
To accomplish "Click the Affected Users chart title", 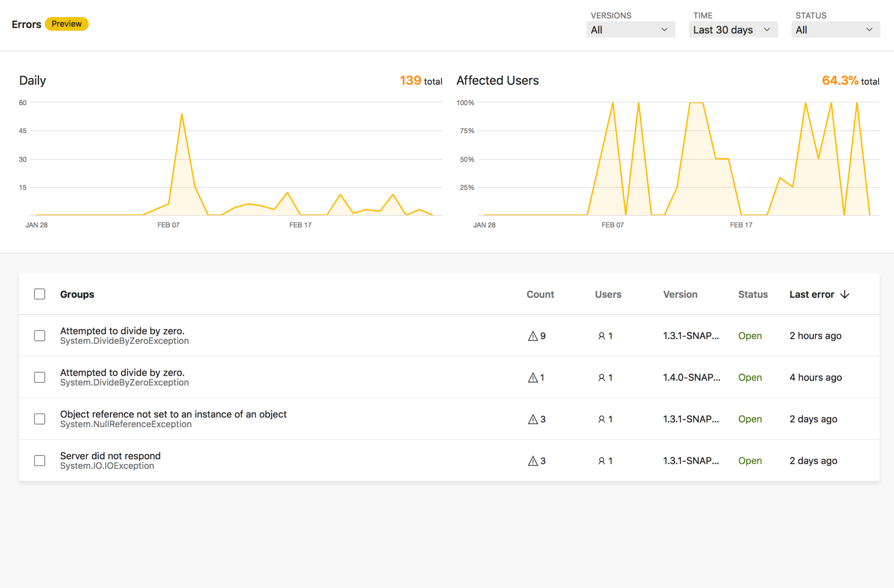I will (498, 81).
